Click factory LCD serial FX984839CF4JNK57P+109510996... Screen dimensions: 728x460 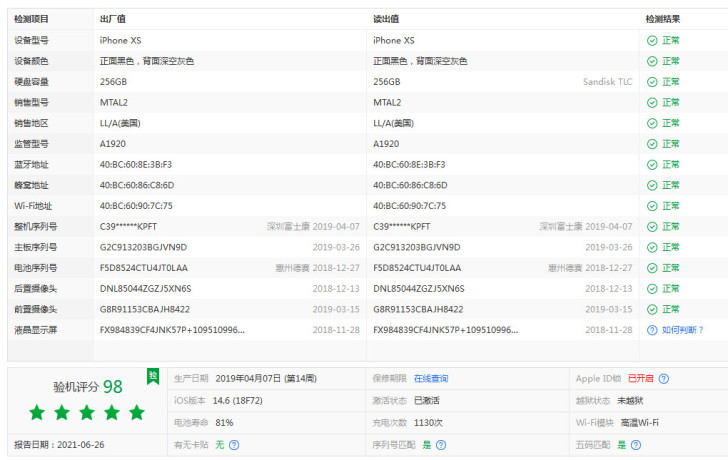(x=172, y=330)
